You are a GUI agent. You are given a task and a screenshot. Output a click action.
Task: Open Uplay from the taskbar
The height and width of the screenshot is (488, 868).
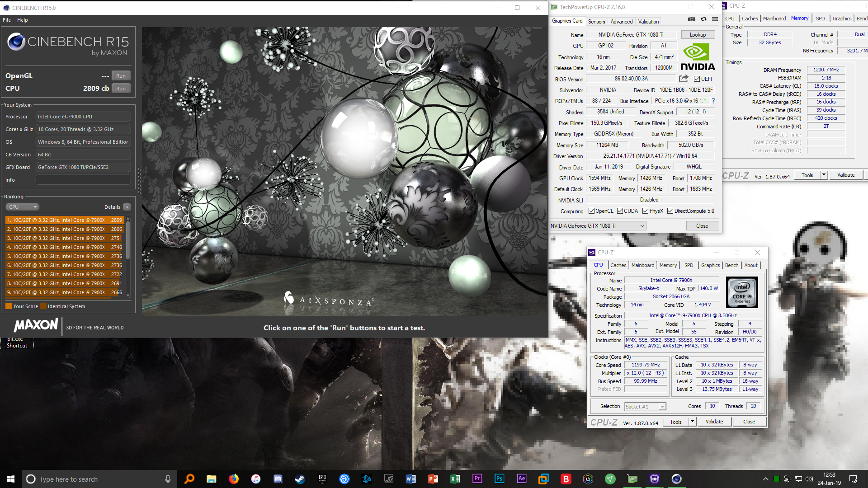(x=344, y=479)
